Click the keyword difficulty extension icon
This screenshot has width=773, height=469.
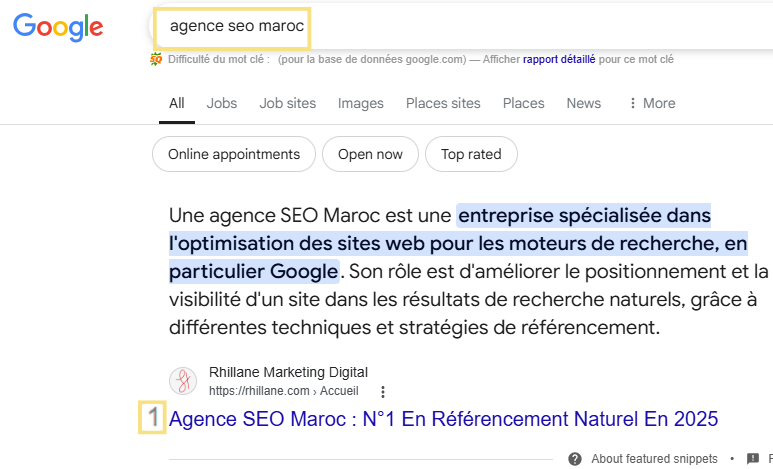click(x=156, y=59)
